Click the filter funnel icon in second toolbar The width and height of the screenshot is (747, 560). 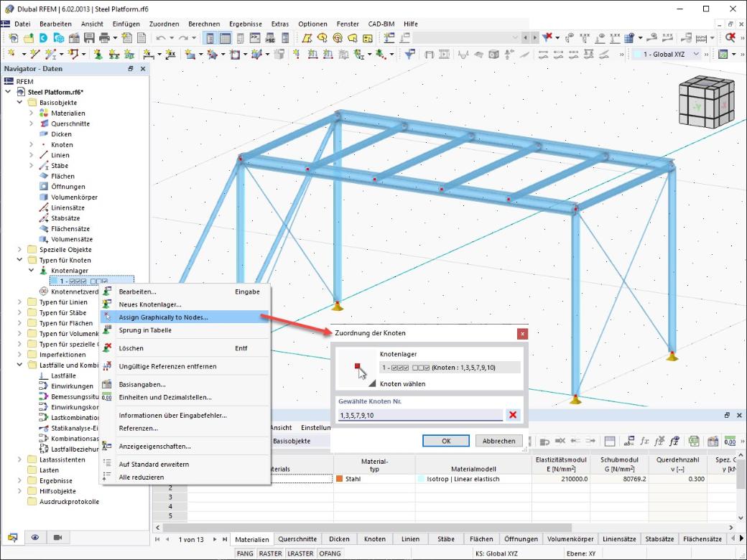coord(409,54)
